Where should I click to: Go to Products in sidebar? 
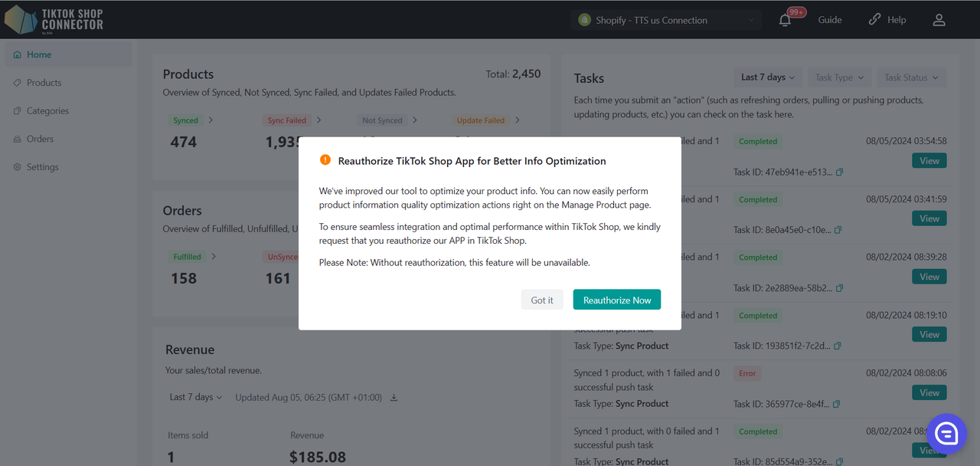pos(44,83)
